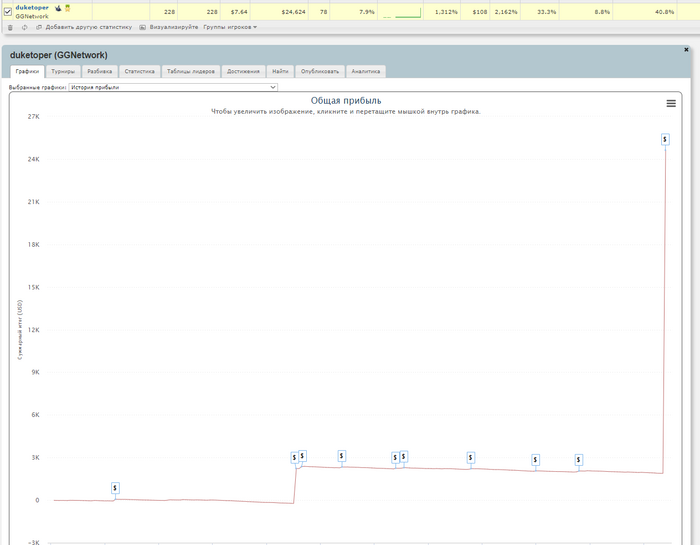Click the shark icon next to duketoper
Screen dimensions: 700x545
(x=58, y=8)
